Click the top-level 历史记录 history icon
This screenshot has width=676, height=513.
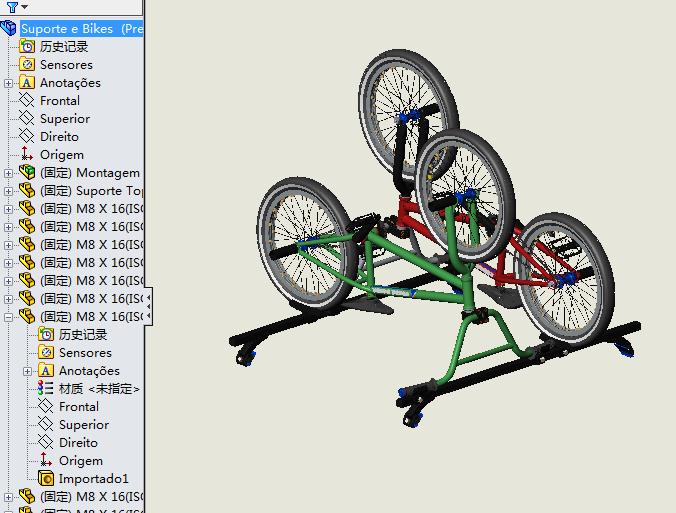27,47
